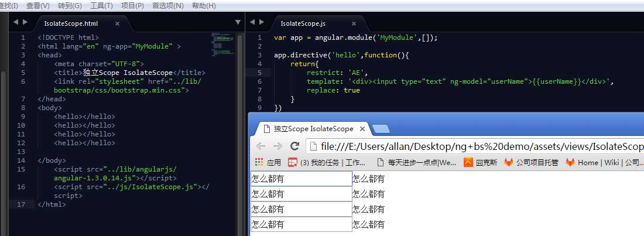This screenshot has height=236, width=644.
Task: Select the Chrome tab 独立Scope IsolateScope
Action: coord(313,129)
